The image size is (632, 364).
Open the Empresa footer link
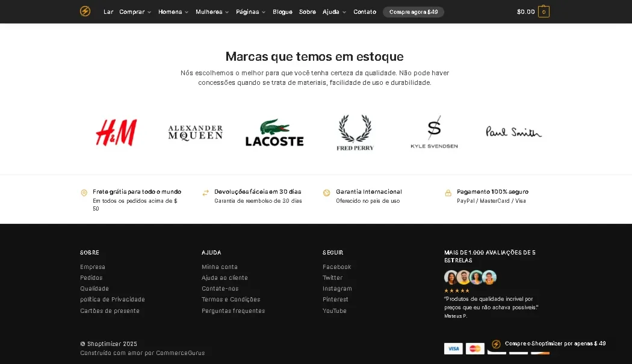tap(93, 267)
